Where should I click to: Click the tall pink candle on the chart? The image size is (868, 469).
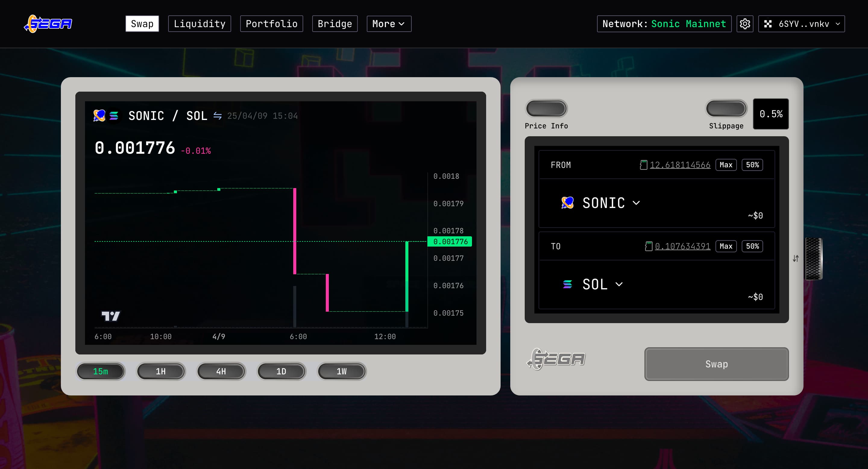(295, 231)
